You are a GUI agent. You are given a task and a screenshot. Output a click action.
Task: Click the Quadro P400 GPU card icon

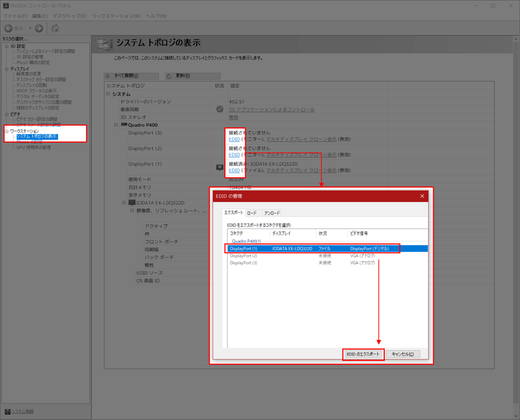124,125
